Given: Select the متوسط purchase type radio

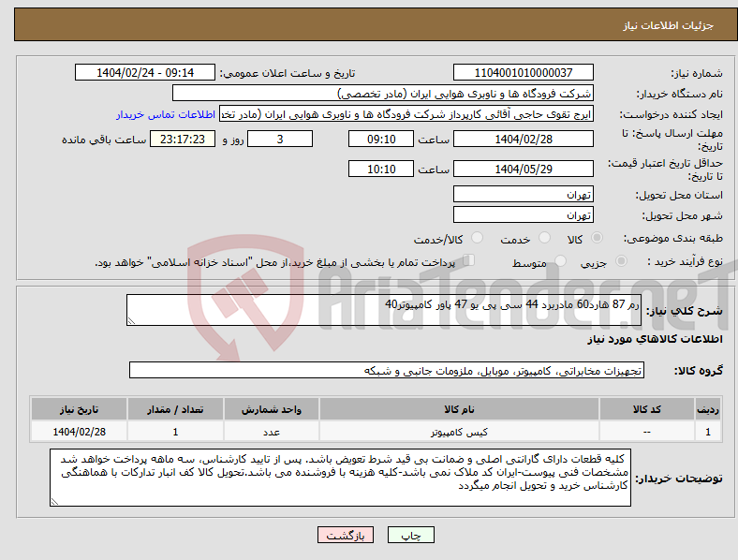Looking at the screenshot, I should click(560, 260).
